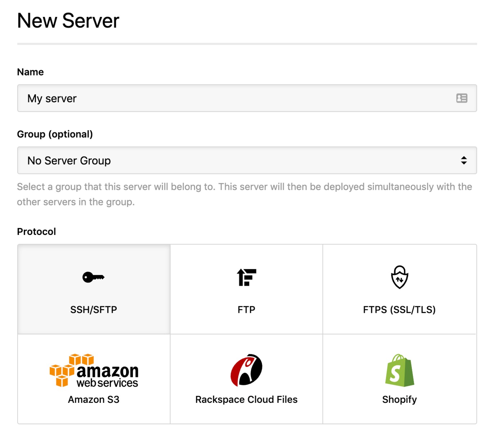Click the Amazon Web Services logo
Screen dimensions: 504x436
click(94, 370)
